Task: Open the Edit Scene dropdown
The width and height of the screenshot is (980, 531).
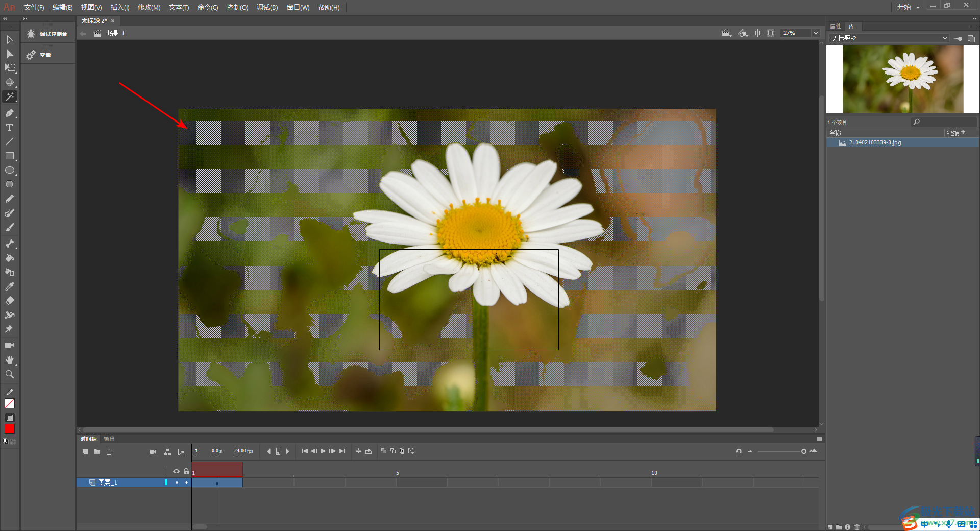Action: (726, 33)
